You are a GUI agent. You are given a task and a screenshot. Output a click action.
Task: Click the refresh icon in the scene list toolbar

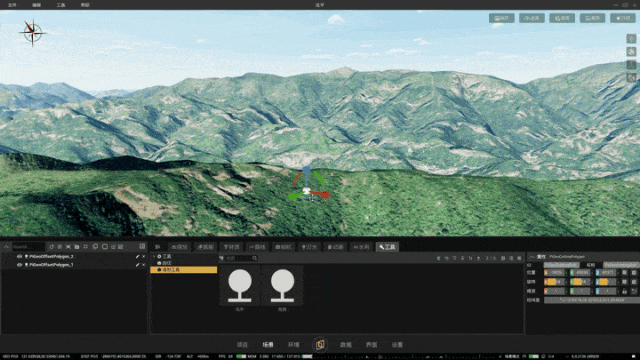51,247
